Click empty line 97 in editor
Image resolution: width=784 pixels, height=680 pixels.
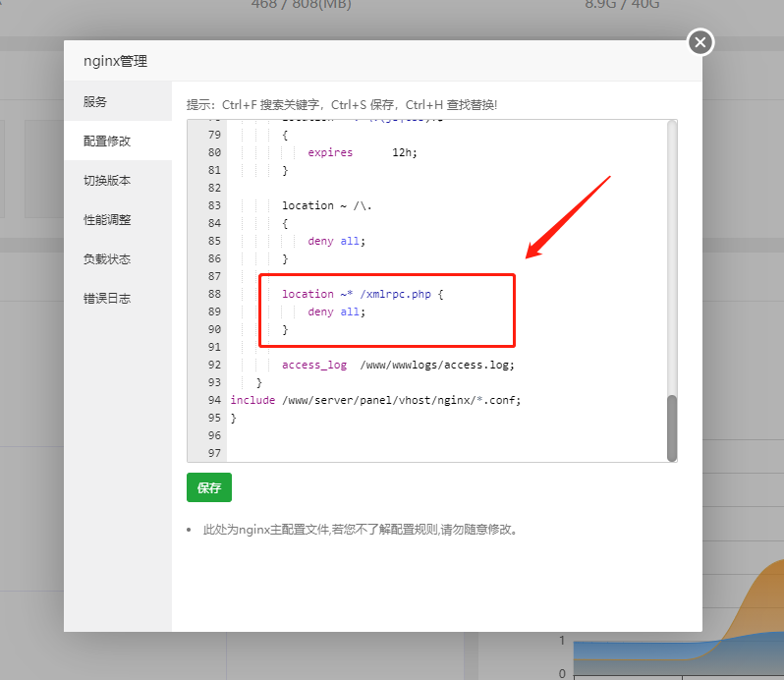(x=447, y=453)
